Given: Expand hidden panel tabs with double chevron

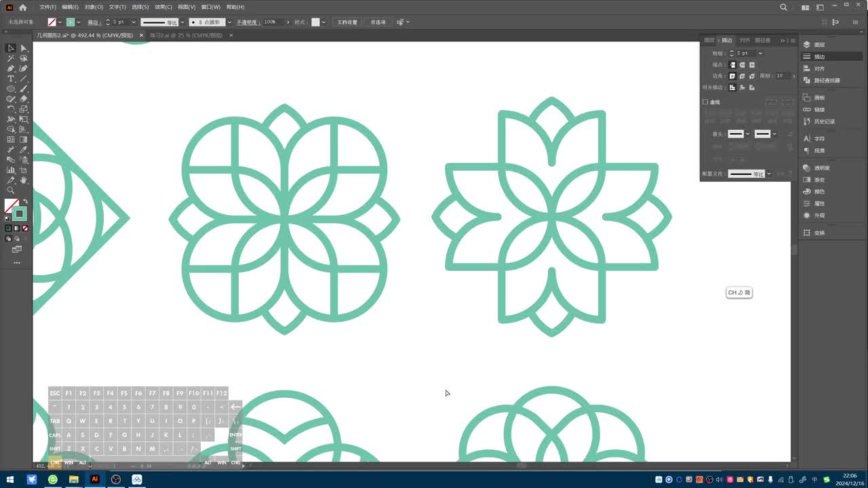Looking at the screenshot, I should [x=782, y=41].
